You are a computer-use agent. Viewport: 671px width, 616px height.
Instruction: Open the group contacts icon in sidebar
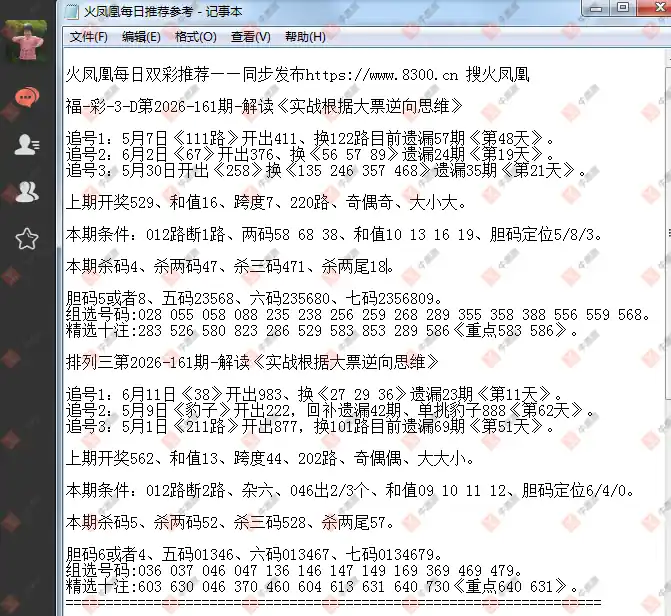click(27, 191)
